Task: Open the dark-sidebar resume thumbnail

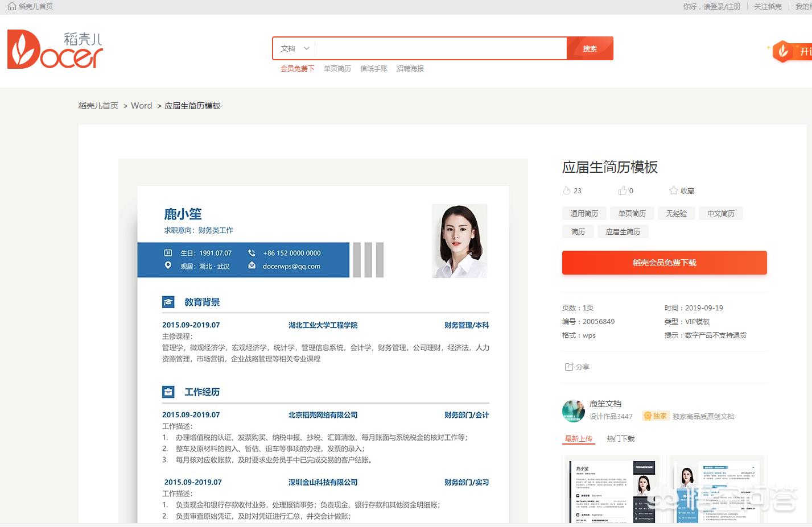Action: pyautogui.click(x=612, y=489)
